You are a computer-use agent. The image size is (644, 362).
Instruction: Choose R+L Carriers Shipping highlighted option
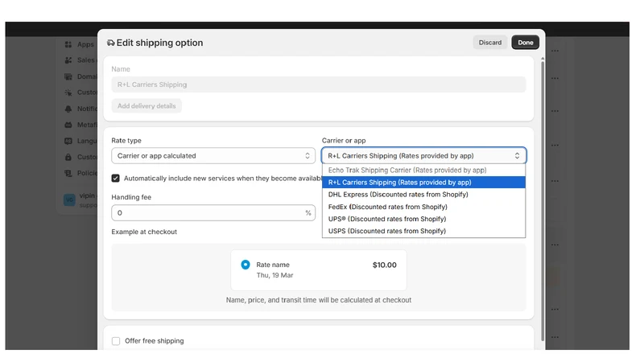423,183
